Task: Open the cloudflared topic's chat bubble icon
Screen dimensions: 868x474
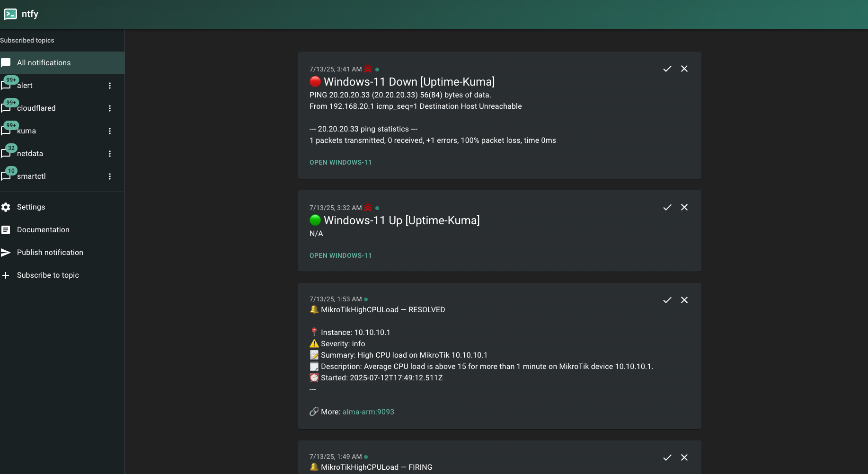Action: point(6,108)
